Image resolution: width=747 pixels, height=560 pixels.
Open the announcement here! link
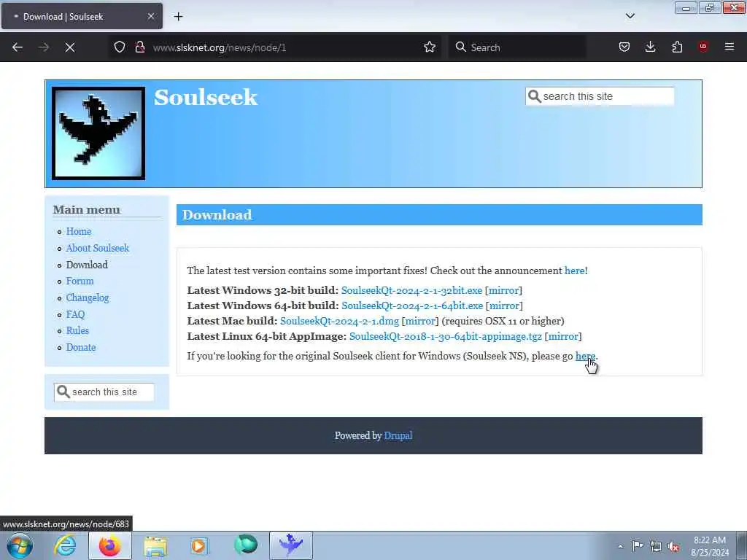click(576, 271)
